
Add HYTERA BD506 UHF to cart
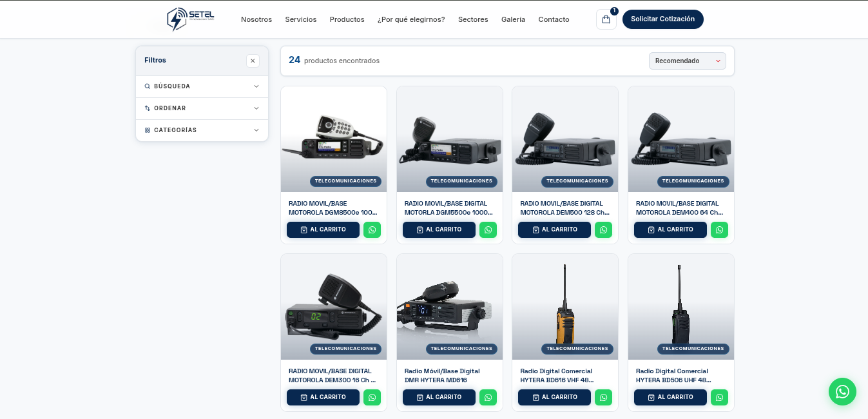click(670, 397)
